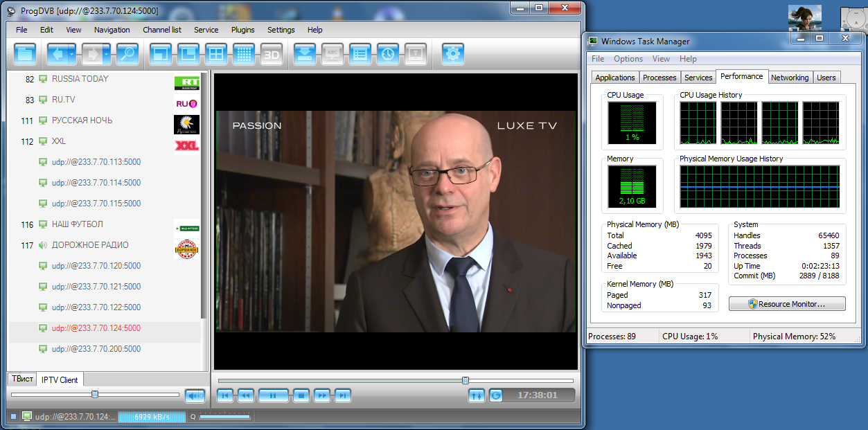Switch to the Networking tab in Task Manager
Screen dimensions: 868x430
click(x=789, y=78)
